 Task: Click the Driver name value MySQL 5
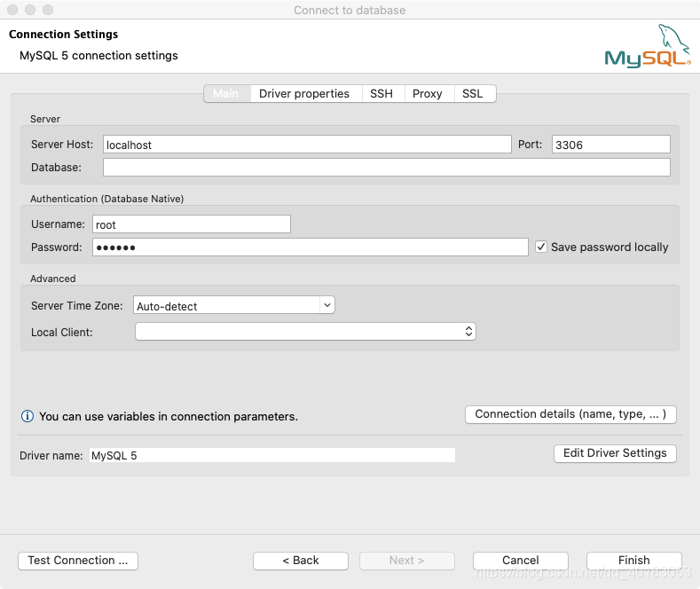click(x=271, y=455)
